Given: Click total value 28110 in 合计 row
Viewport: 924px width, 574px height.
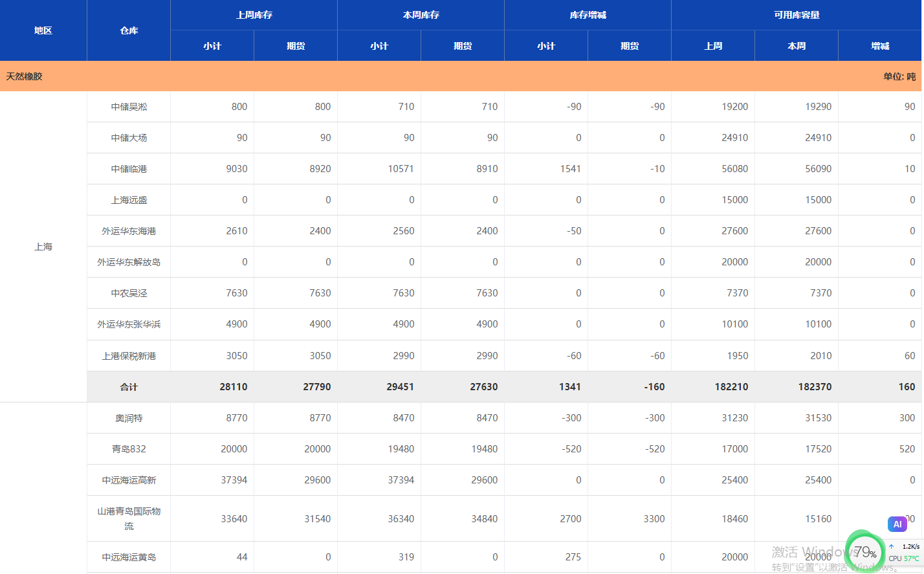Looking at the screenshot, I should tap(233, 387).
